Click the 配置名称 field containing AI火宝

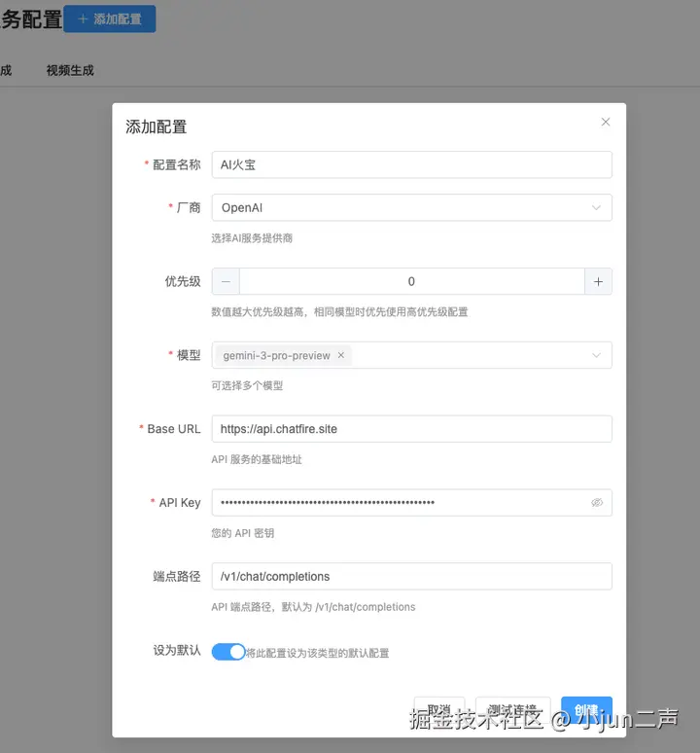point(411,164)
